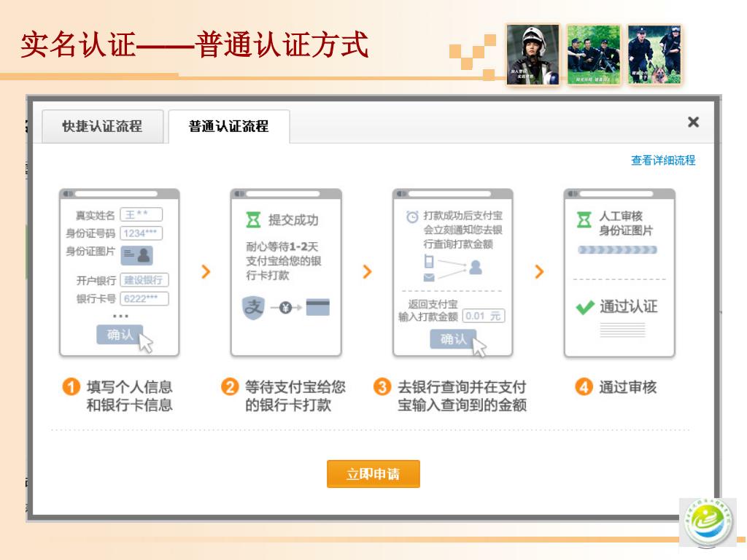Select the 普通认证流程 tab
Image resolution: width=747 pixels, height=560 pixels.
click(228, 126)
